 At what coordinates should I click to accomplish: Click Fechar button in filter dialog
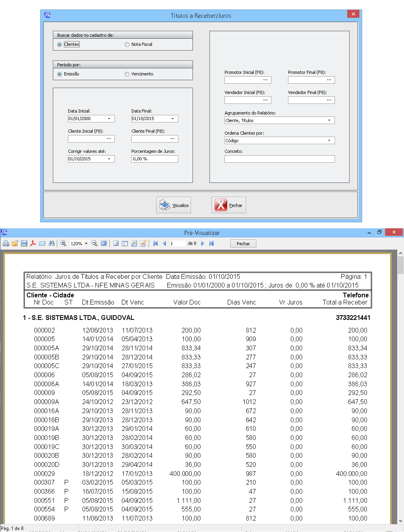tap(229, 205)
